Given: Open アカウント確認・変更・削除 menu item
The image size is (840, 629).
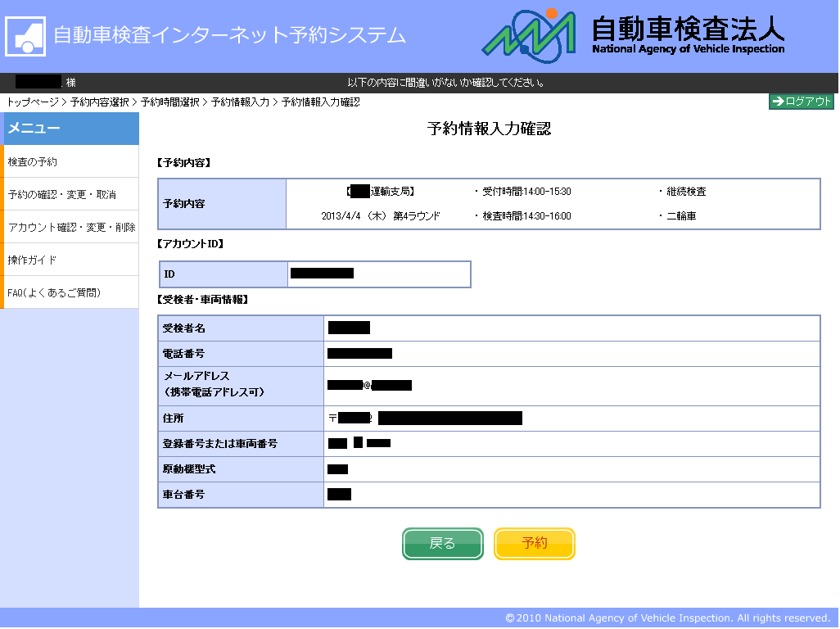Looking at the screenshot, I should point(70,227).
